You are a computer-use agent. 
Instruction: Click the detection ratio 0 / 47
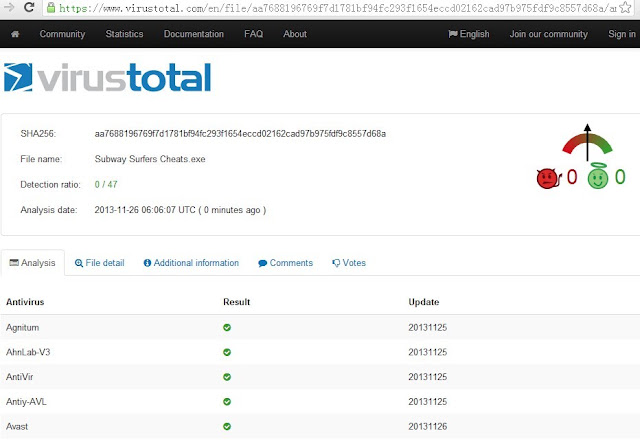pyautogui.click(x=106, y=184)
